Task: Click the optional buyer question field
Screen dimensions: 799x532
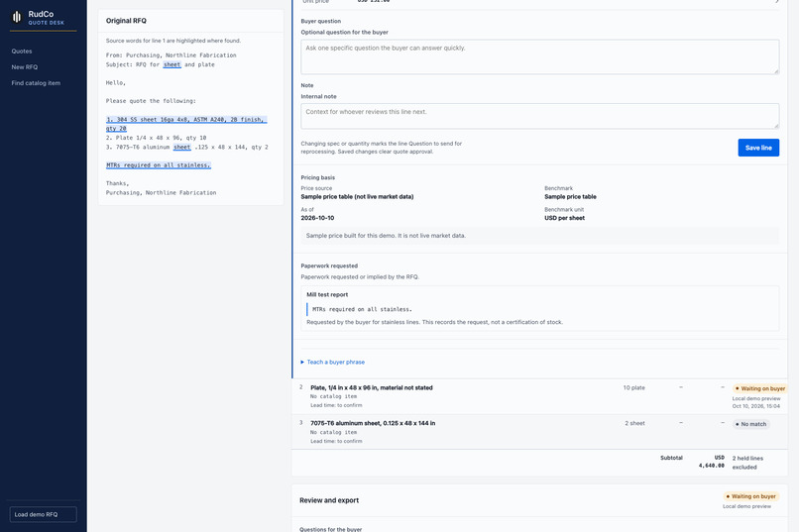Action: coord(539,56)
